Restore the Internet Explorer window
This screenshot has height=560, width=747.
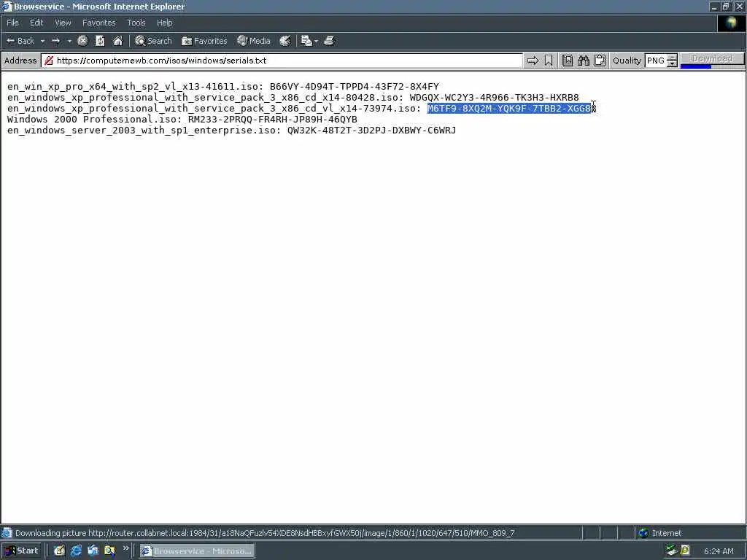(x=726, y=6)
